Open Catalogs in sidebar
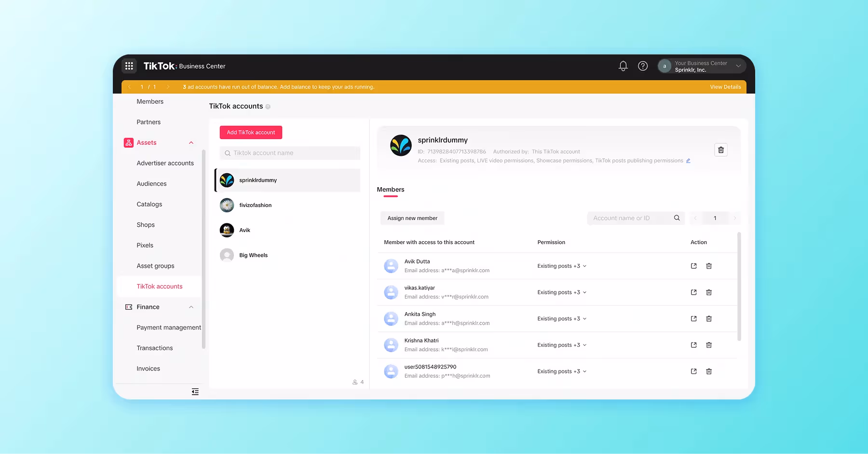868x454 pixels. (149, 205)
